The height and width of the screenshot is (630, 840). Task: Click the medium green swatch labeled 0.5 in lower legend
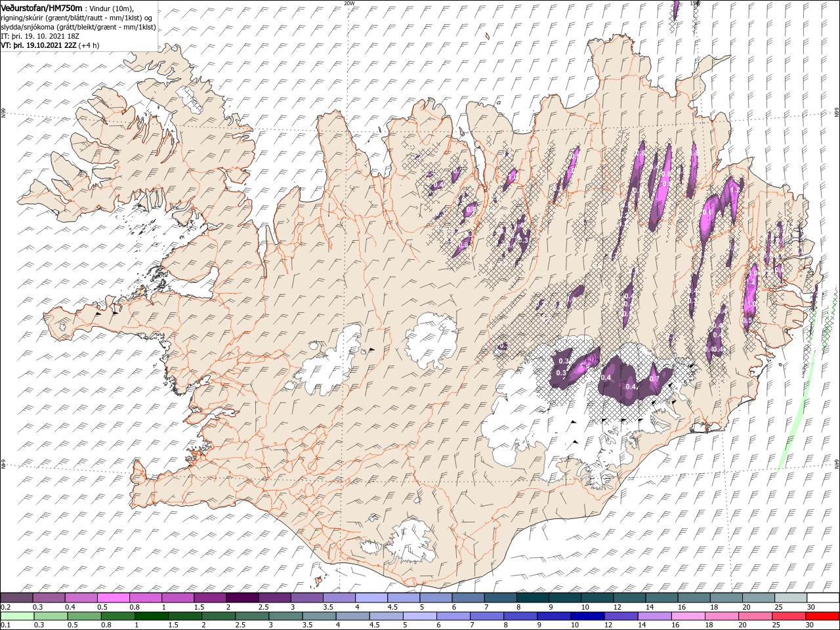[x=84, y=617]
